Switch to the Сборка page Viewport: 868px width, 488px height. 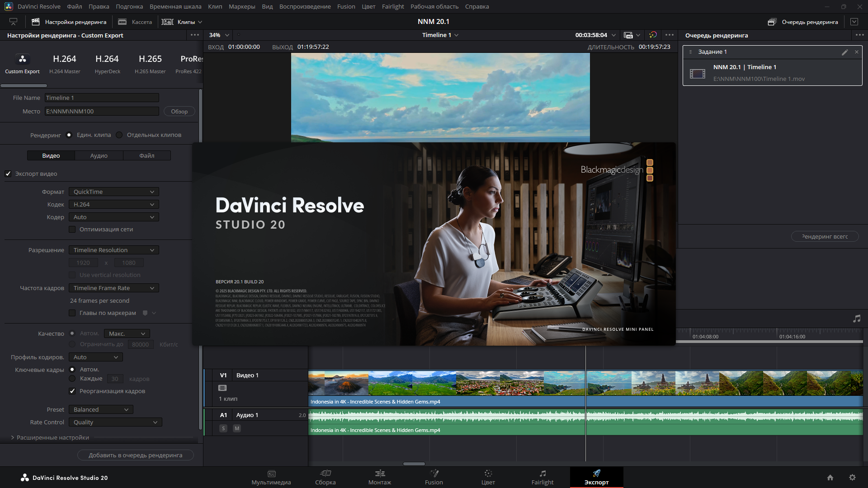pyautogui.click(x=325, y=477)
